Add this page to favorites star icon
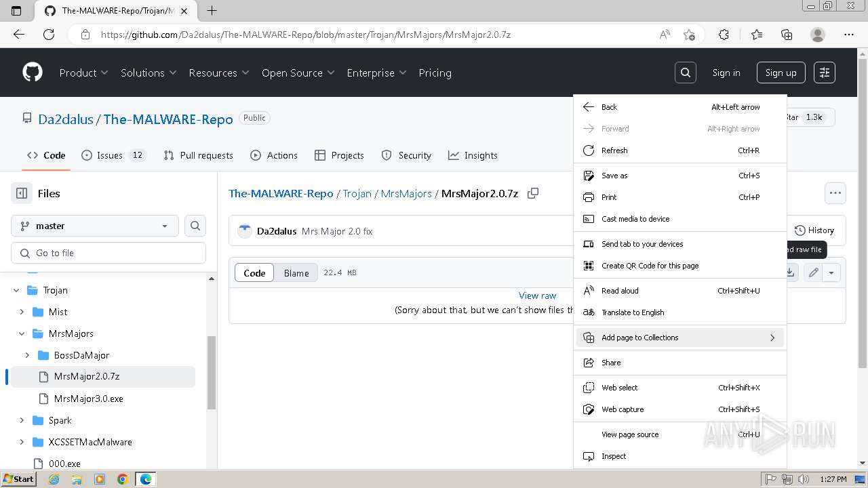Image resolution: width=868 pixels, height=488 pixels. pos(689,35)
